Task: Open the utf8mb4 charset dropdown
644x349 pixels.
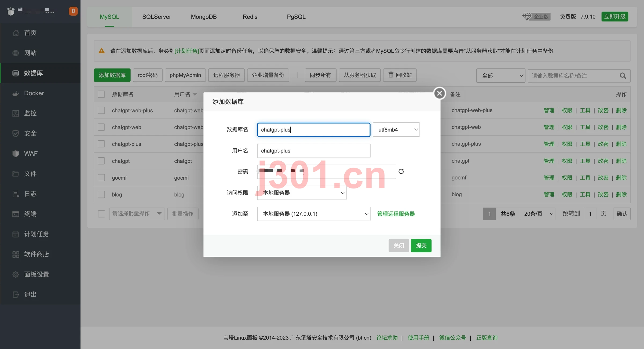Action: click(396, 130)
